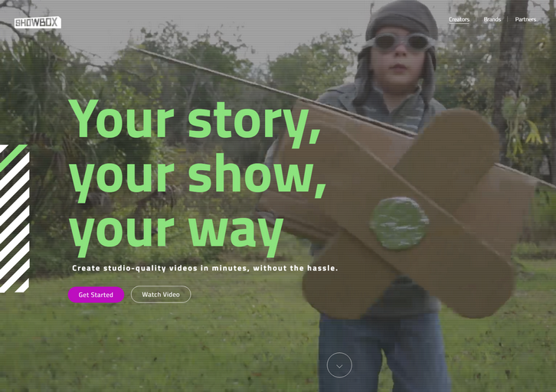This screenshot has height=392, width=556.
Task: Click the "your show," headline line
Action: [x=198, y=176]
